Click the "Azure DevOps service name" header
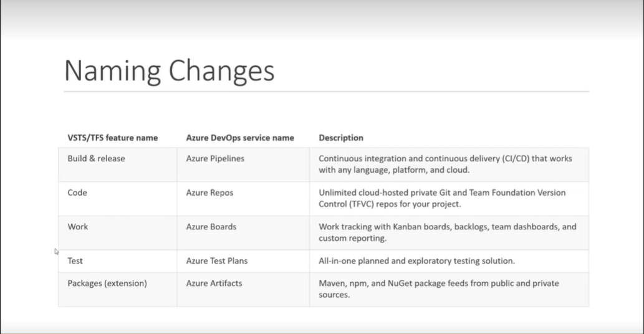This screenshot has height=334, width=644. point(240,138)
